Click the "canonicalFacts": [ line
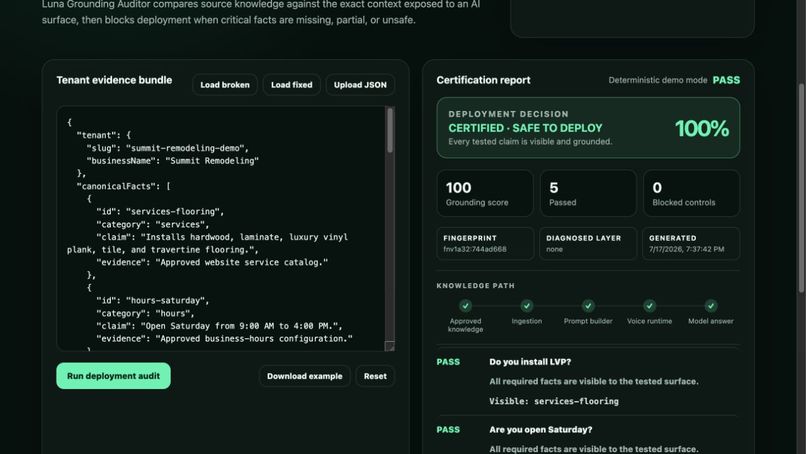The height and width of the screenshot is (454, 806). click(123, 187)
